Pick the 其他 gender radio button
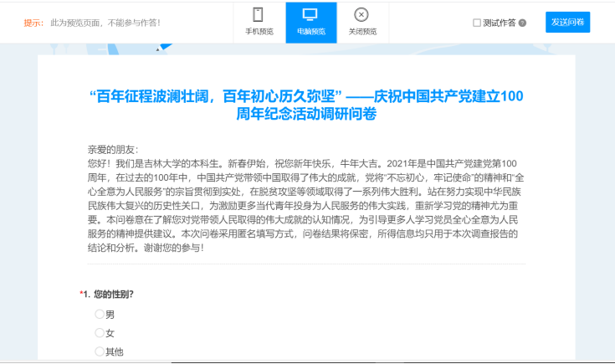 tap(100, 351)
